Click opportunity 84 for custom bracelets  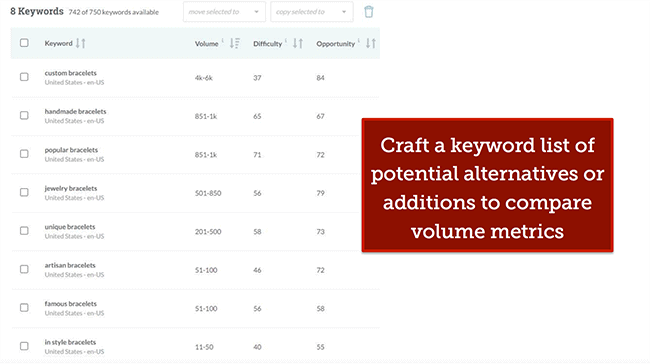(320, 78)
